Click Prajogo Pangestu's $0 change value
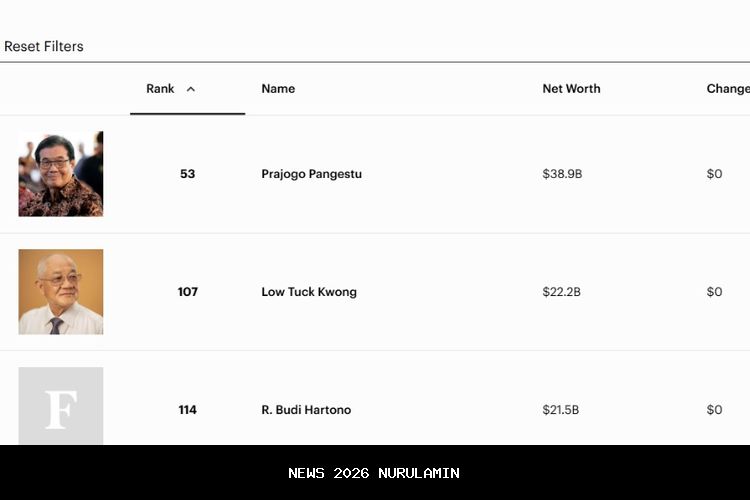Screen dimensions: 750x500 tap(714, 174)
